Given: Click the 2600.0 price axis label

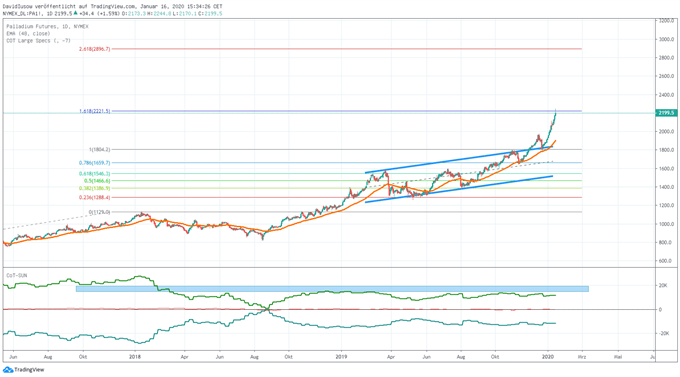Looking at the screenshot, I should (x=667, y=76).
